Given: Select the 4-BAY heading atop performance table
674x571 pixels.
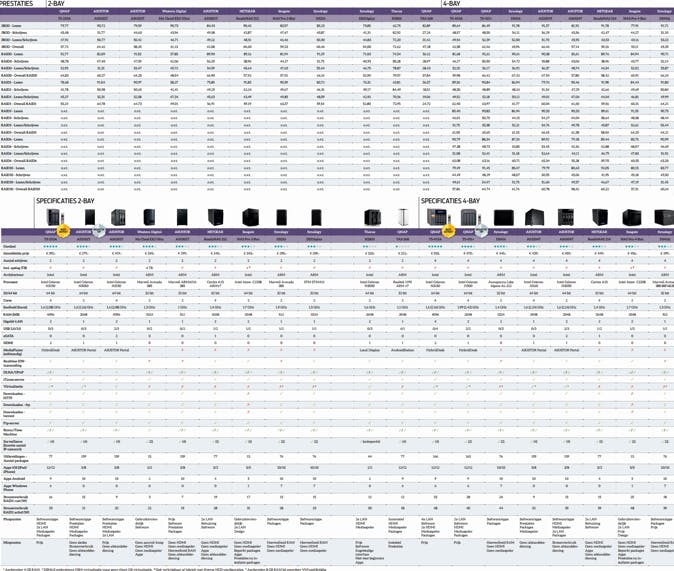Looking at the screenshot, I should coord(452,3).
